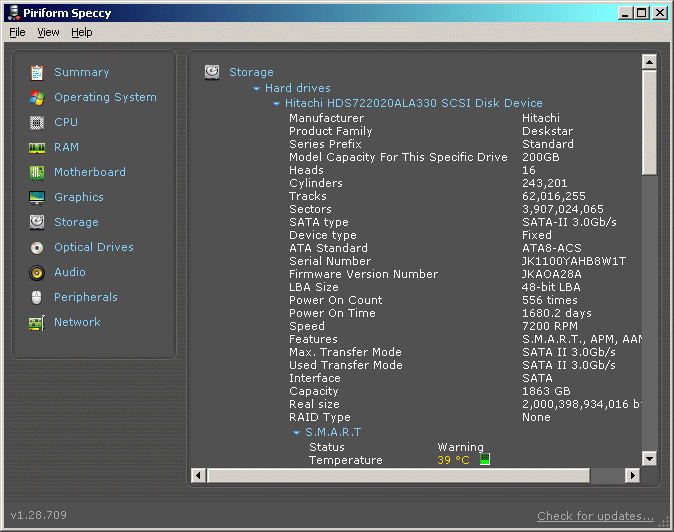
Task: Show the Peripherals section
Action: 86,297
